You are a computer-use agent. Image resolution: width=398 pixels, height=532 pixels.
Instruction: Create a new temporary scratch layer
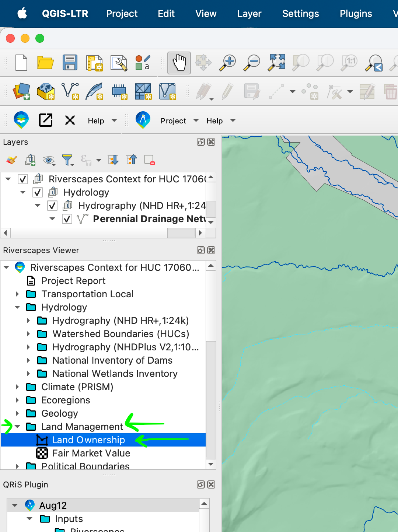119,91
